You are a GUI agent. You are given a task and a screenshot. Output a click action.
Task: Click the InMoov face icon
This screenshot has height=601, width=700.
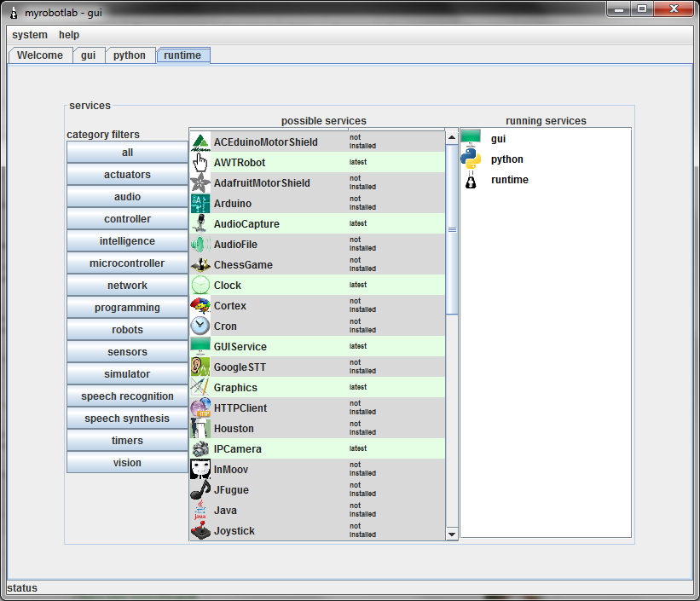click(200, 469)
